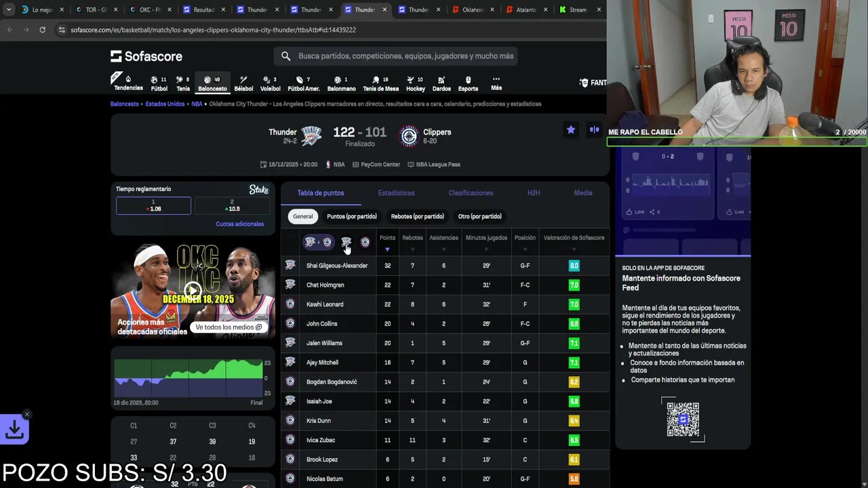Viewport: 868px width, 488px height.
Task: Sort table by Points column
Action: tap(387, 242)
